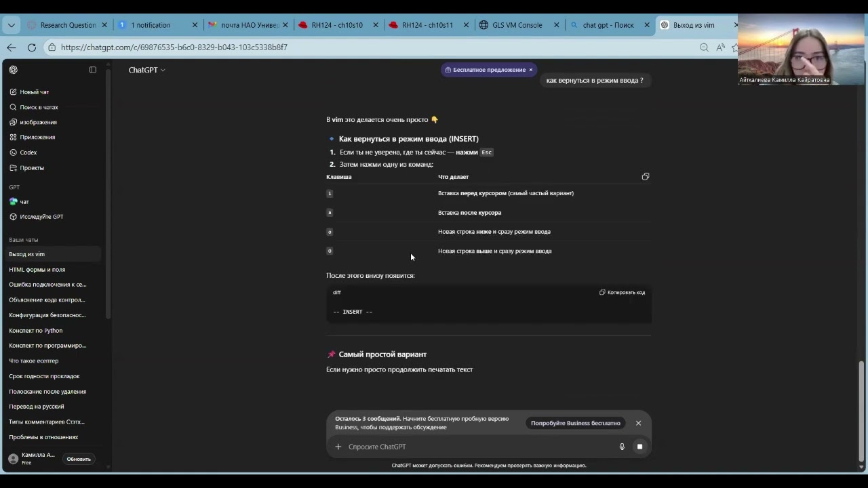
Task: Expand the Ваши чаты section header
Action: coord(24,240)
